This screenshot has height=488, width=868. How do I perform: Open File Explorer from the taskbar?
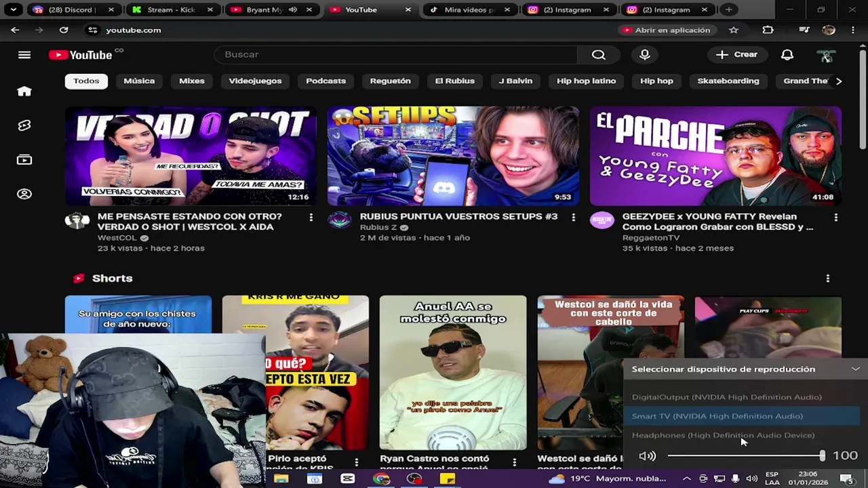[281, 479]
